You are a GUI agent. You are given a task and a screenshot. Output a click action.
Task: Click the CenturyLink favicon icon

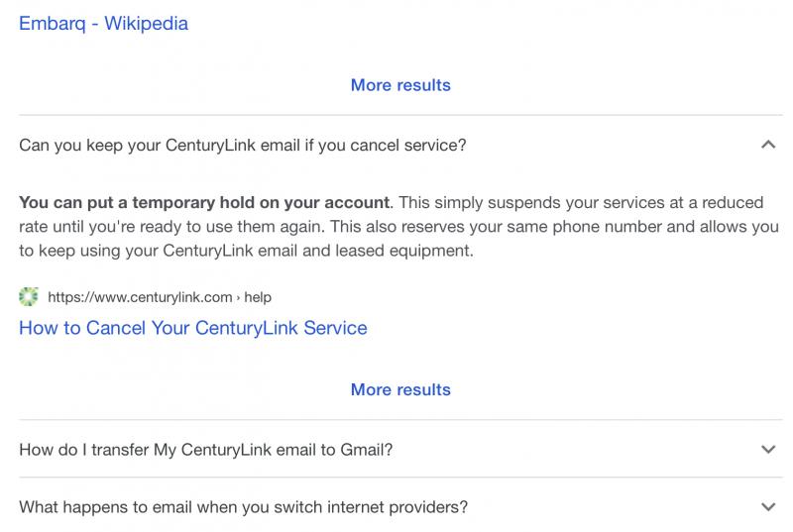point(29,296)
